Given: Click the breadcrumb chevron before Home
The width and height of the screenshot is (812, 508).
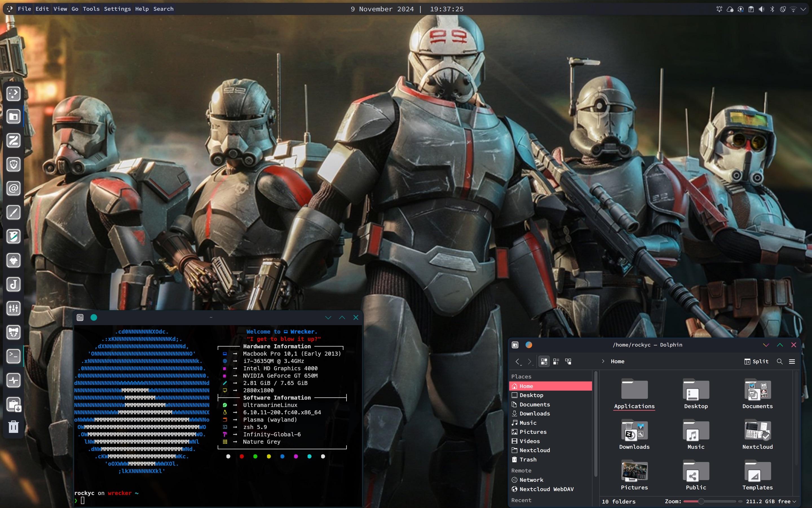Looking at the screenshot, I should pyautogui.click(x=603, y=361).
